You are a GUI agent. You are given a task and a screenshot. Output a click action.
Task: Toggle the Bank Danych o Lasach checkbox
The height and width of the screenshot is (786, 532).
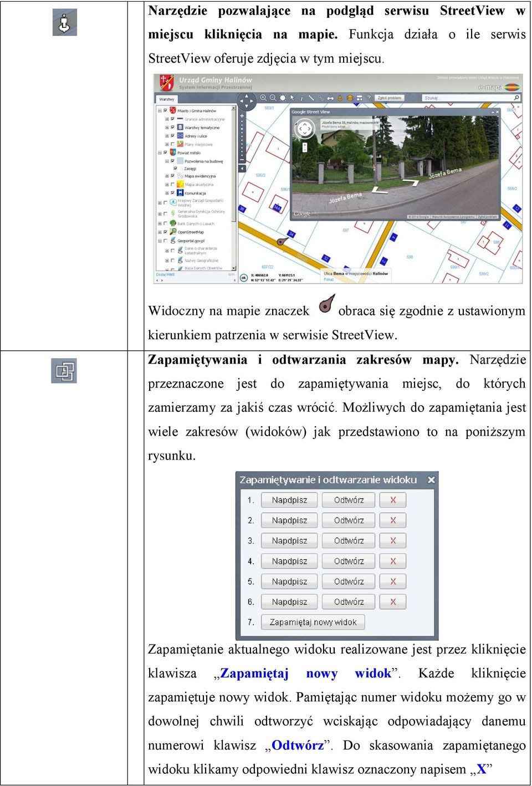(165, 223)
